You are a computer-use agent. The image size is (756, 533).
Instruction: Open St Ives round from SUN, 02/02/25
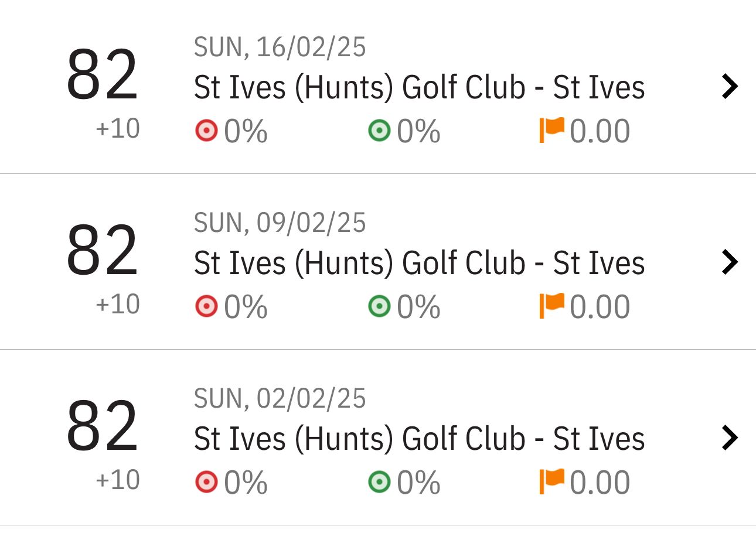(419, 439)
